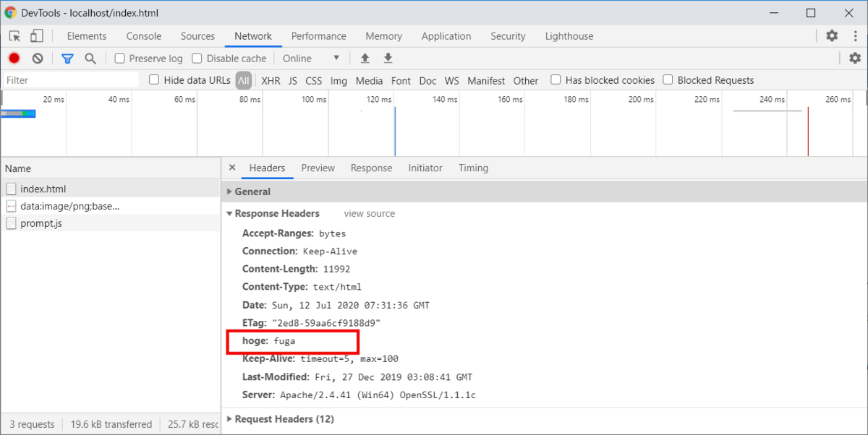Switch to the Response detail tab

click(371, 168)
